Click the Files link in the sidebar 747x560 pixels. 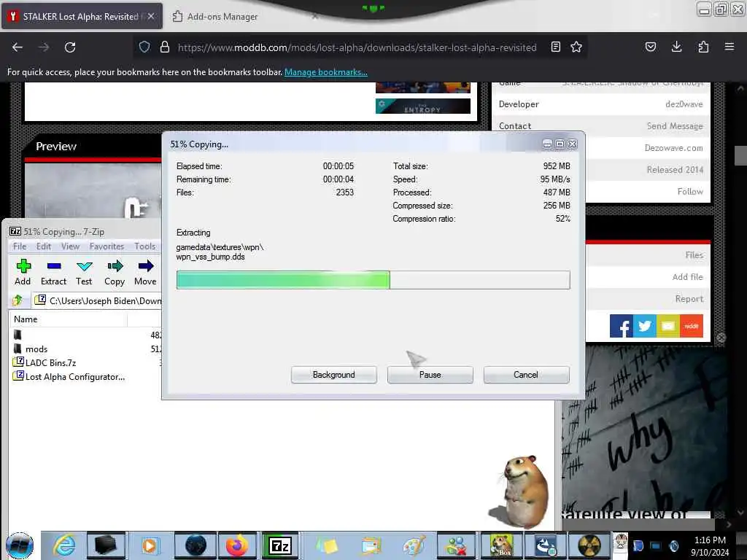(694, 254)
